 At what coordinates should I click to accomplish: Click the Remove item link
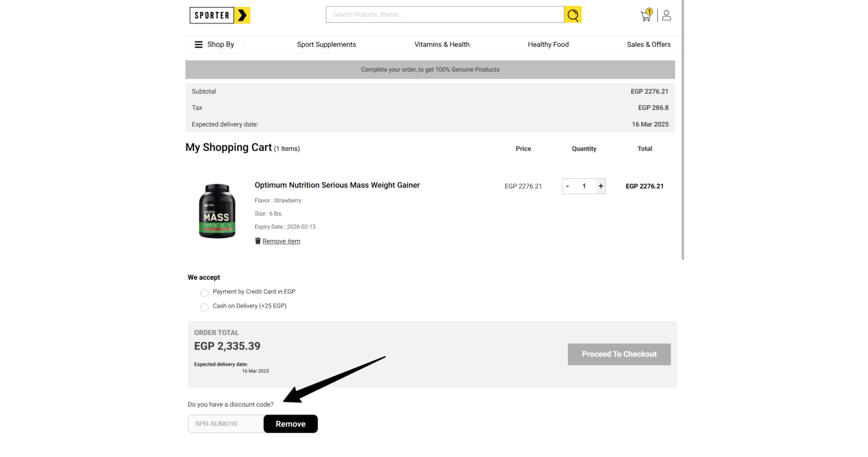click(281, 241)
